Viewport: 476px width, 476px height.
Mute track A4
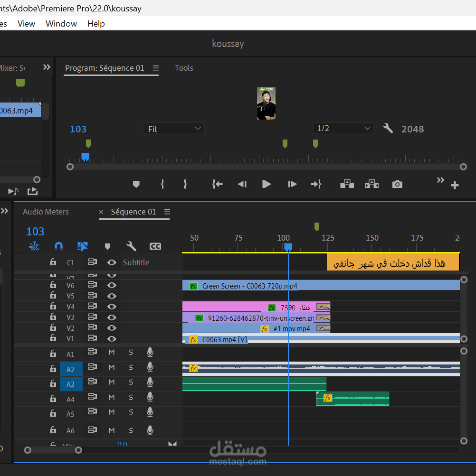pyautogui.click(x=112, y=397)
